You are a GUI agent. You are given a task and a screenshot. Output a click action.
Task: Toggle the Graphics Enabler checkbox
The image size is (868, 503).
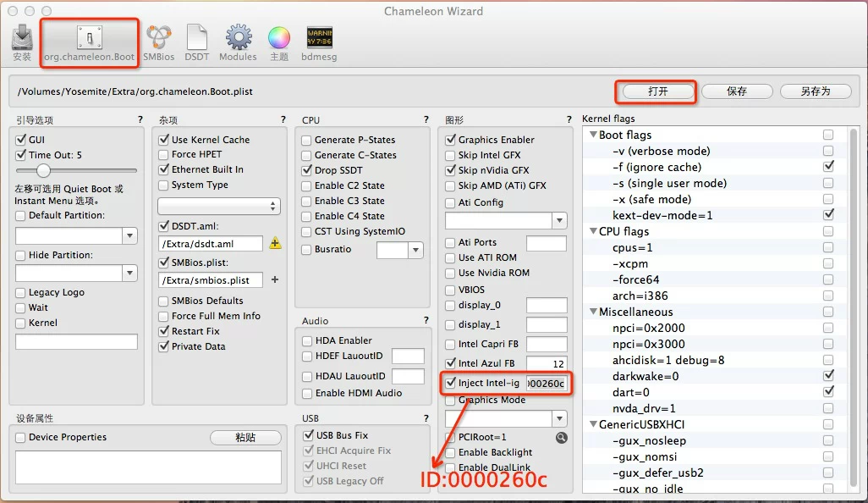[x=451, y=140]
